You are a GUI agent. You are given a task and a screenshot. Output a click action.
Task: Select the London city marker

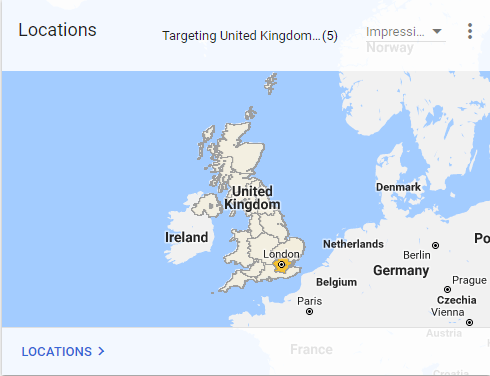coord(281,265)
